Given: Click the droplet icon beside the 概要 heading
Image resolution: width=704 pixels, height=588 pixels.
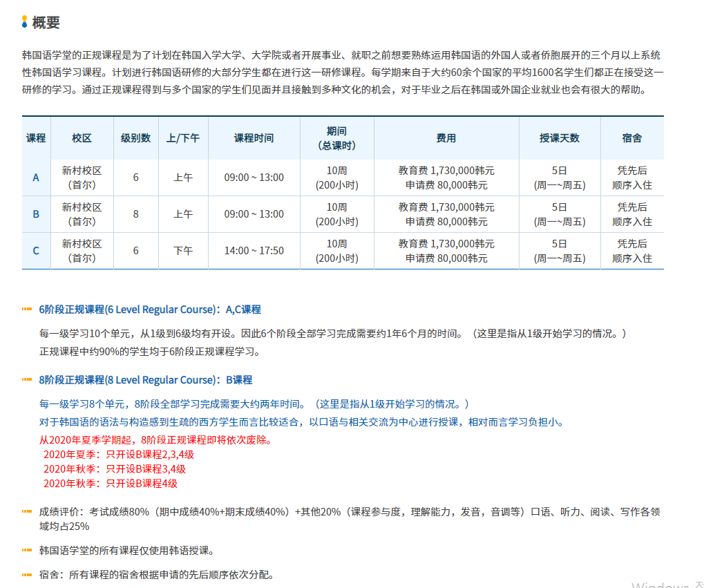Looking at the screenshot, I should click(x=26, y=22).
